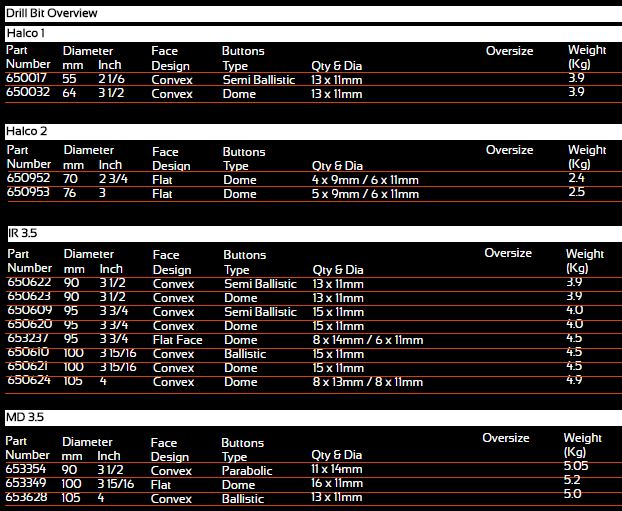Click part number 650017
Screen dimensions: 622x511
pos(28,79)
